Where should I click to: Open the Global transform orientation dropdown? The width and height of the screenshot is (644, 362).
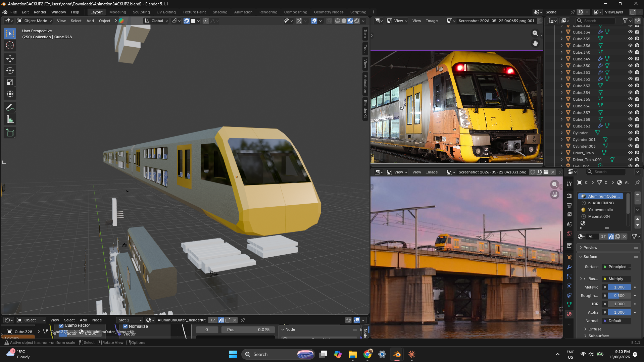pyautogui.click(x=156, y=21)
